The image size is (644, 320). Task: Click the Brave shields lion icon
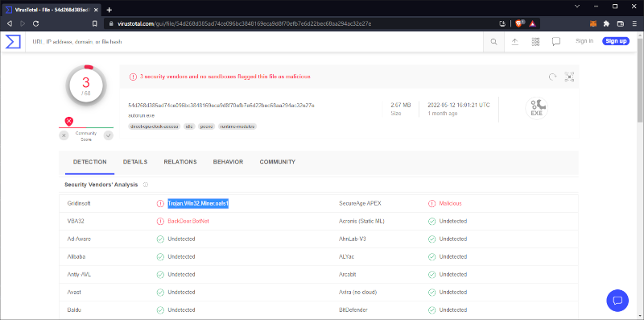click(x=518, y=24)
